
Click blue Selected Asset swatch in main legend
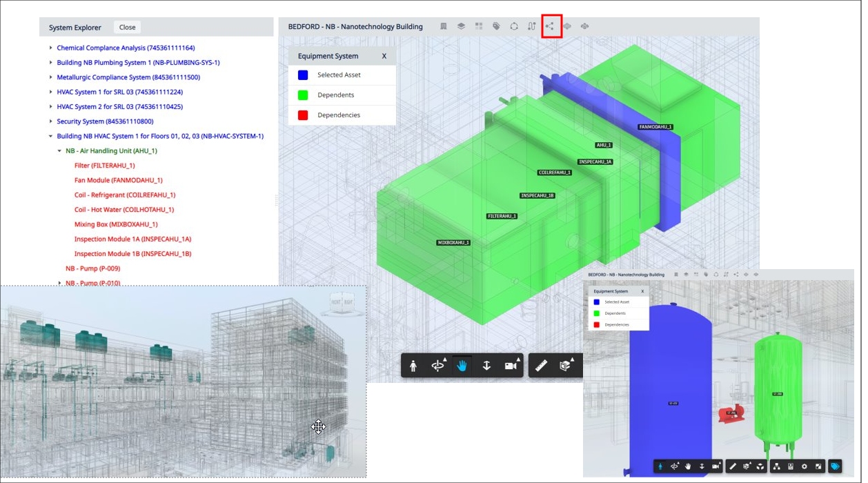[303, 75]
